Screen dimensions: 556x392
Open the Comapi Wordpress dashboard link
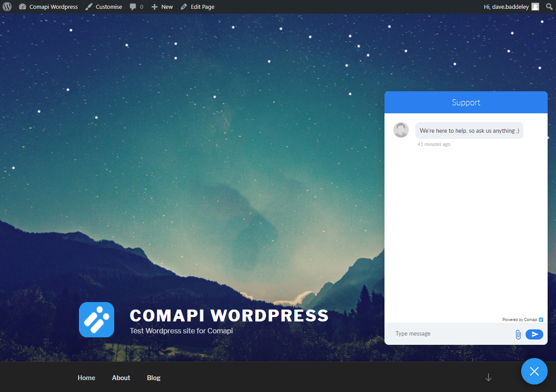[48, 7]
